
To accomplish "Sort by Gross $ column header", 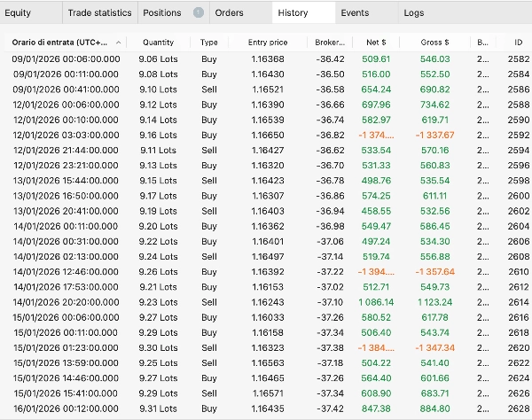I will 434,43.
